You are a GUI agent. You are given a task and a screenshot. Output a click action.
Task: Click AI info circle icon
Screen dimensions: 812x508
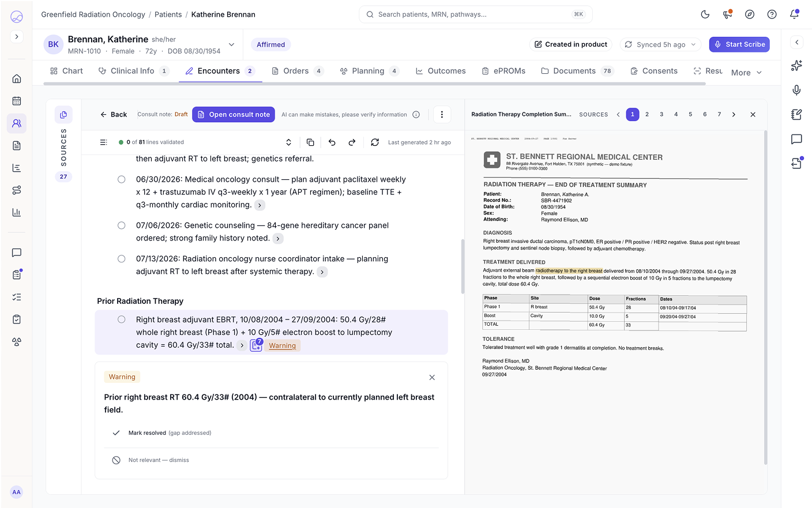pos(416,115)
